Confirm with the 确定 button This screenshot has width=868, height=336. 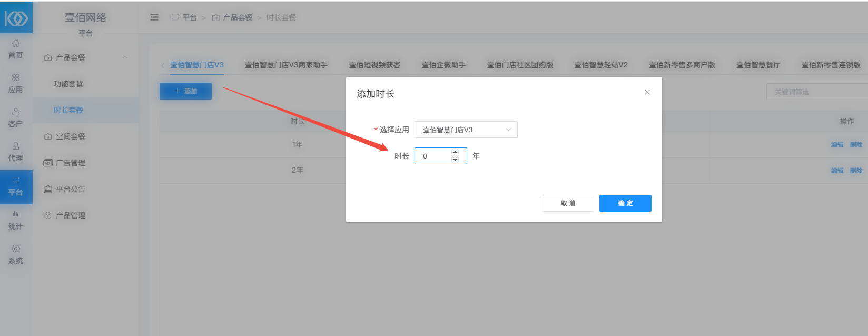(x=625, y=203)
